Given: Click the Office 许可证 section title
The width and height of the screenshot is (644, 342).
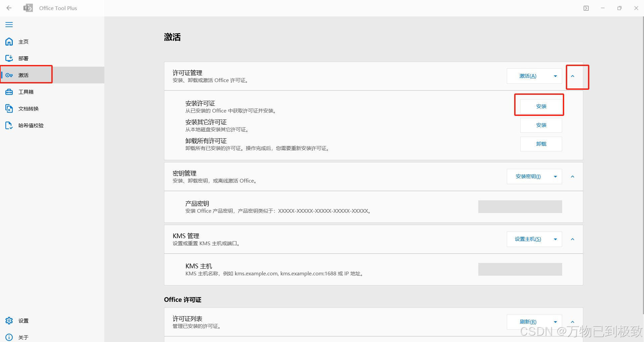Looking at the screenshot, I should point(182,299).
